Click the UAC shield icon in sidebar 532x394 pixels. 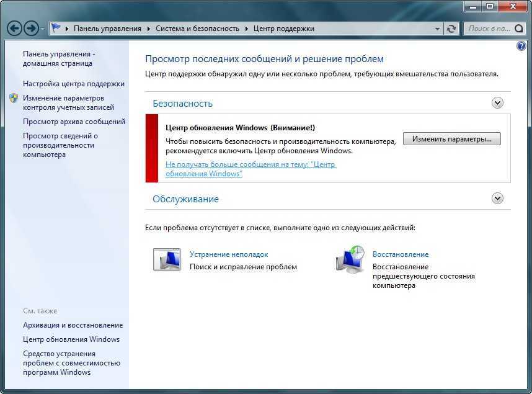tap(14, 98)
